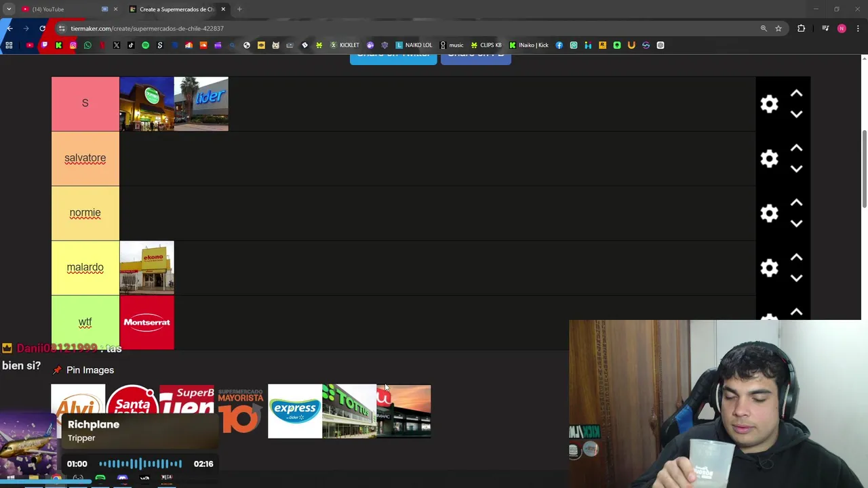Open page zoom indicator in address bar
868x488 pixels.
(x=764, y=28)
